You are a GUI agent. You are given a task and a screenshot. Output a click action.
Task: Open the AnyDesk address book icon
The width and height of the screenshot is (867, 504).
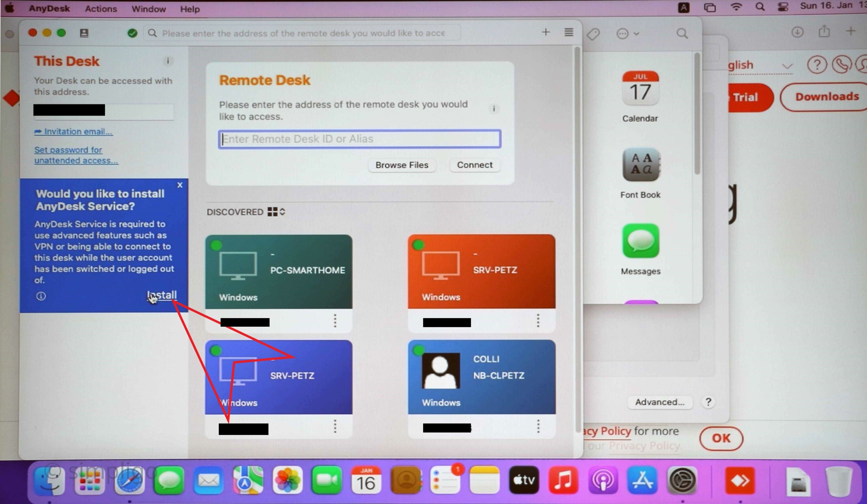tap(84, 33)
